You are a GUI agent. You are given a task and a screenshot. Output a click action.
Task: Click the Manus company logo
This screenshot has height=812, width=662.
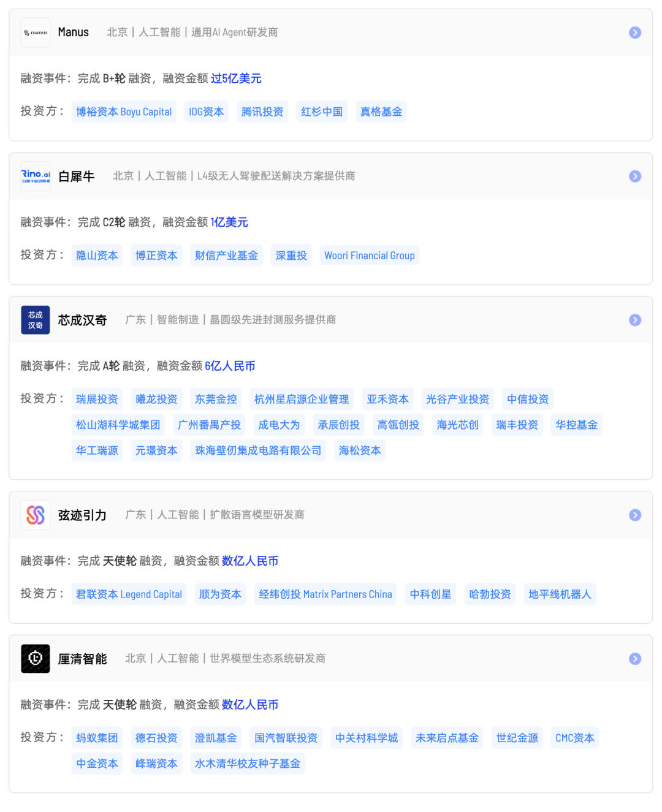pos(36,32)
